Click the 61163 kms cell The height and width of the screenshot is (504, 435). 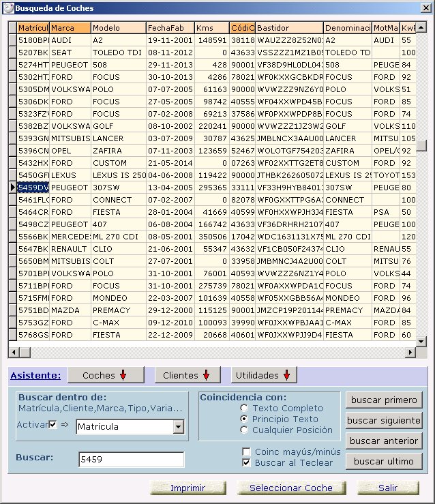pos(212,89)
